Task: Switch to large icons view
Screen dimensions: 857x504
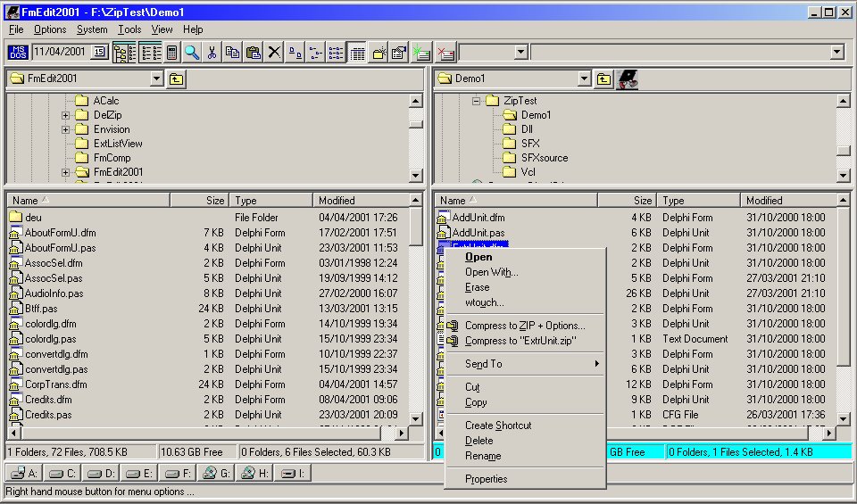Action: [295, 53]
